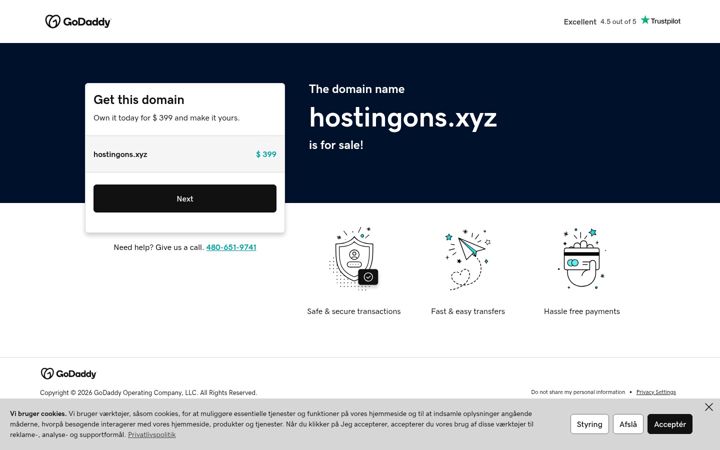Decline cookies with the Afslå button

click(x=628, y=424)
